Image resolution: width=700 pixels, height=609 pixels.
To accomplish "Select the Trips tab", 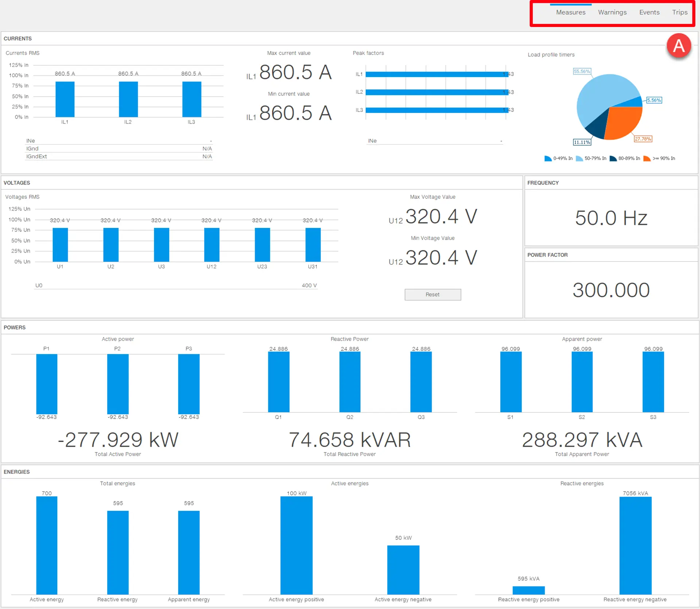I will [680, 12].
